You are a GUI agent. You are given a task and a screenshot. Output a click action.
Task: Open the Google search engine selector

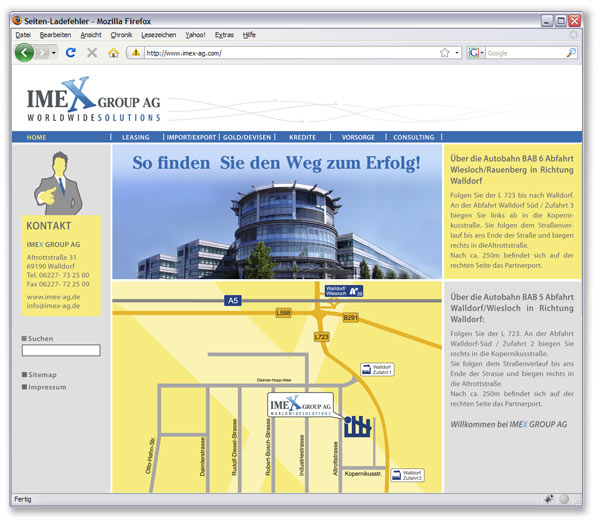click(476, 53)
